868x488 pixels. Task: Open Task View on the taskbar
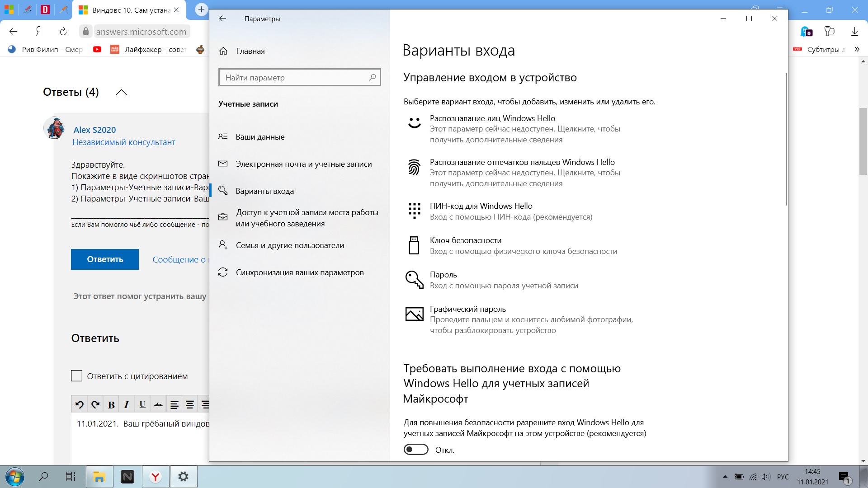[x=71, y=477]
